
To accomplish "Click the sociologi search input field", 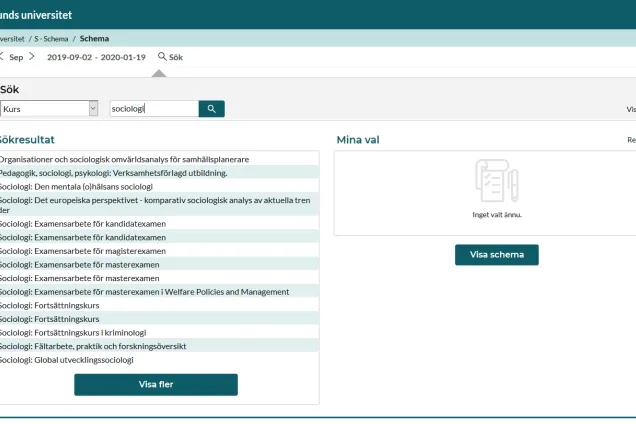I will (153, 108).
